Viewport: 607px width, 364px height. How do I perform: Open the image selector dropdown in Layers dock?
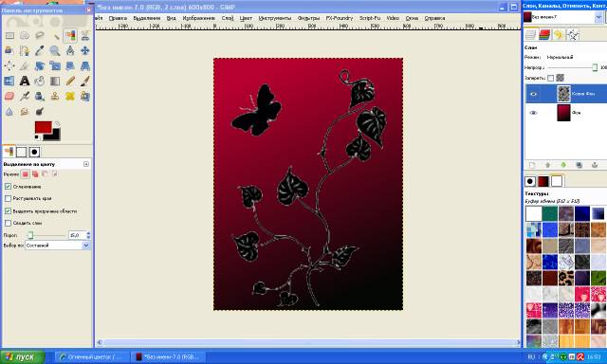pyautogui.click(x=598, y=17)
